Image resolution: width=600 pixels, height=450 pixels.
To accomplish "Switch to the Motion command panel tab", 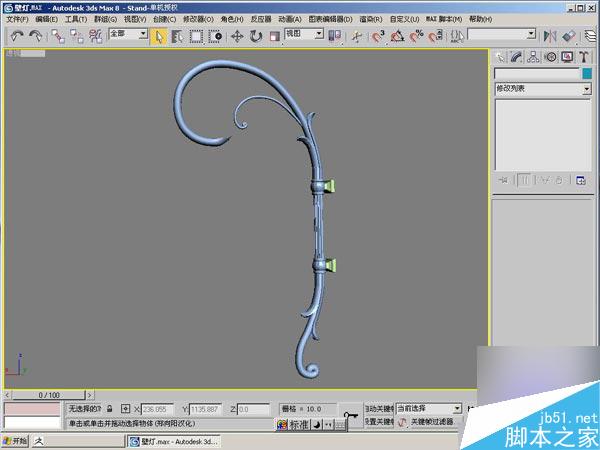I will [550, 57].
